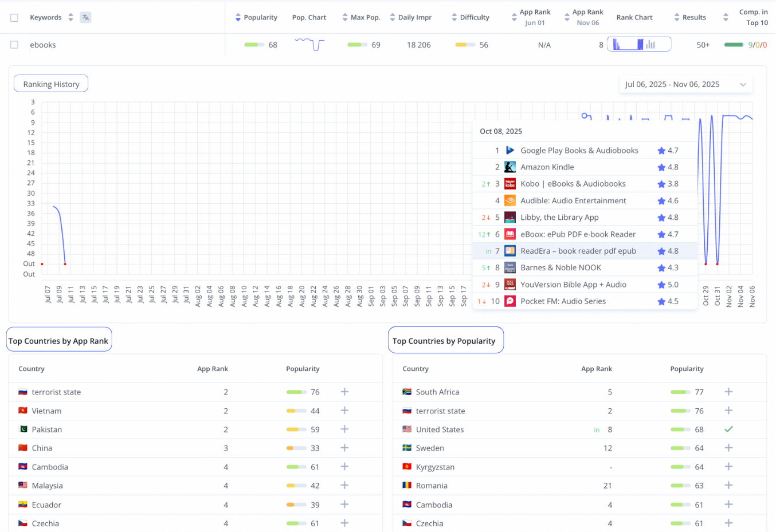Click the eBoox app icon
776x532 pixels.
point(510,234)
